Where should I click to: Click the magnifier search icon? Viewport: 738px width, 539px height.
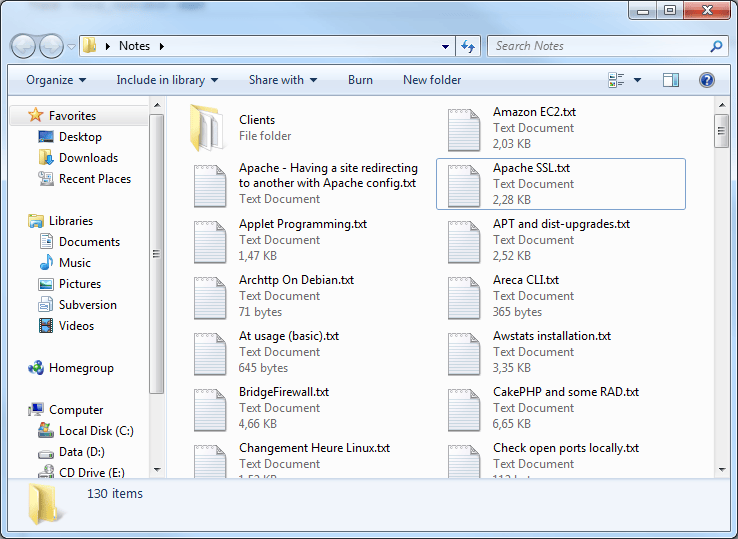pos(716,46)
